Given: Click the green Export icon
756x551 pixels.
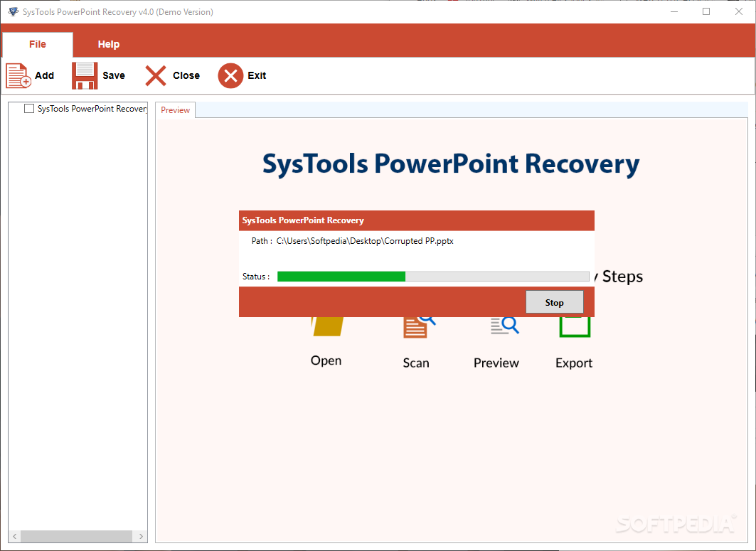Looking at the screenshot, I should pos(575,327).
